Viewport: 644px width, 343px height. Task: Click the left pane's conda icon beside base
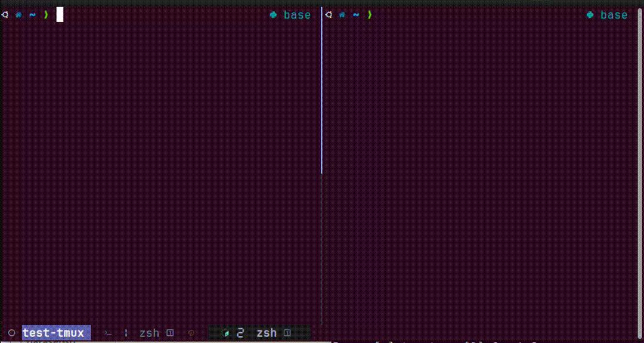(x=273, y=15)
